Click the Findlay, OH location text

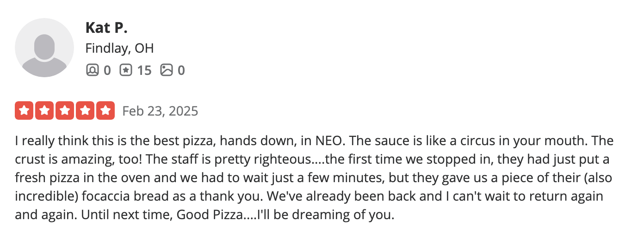tap(119, 48)
